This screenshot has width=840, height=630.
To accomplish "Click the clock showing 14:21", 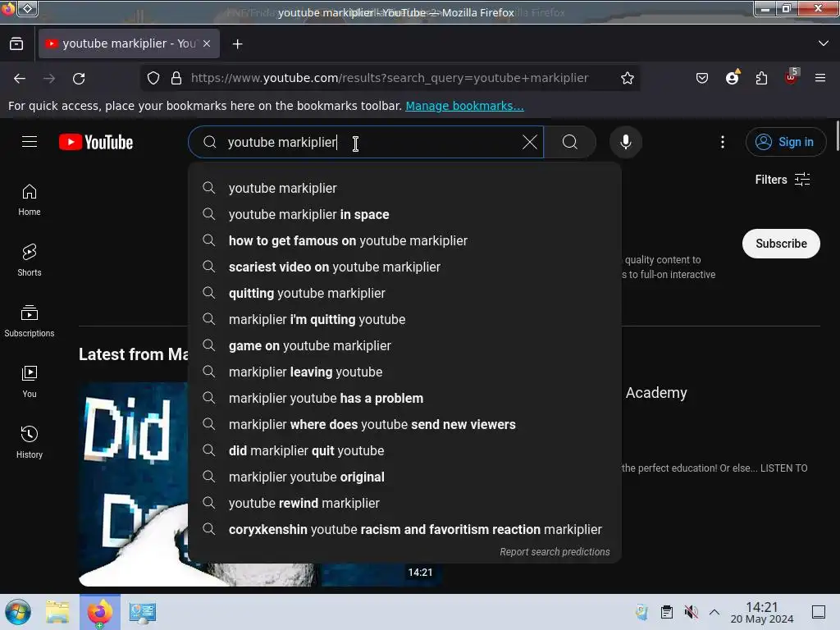I will tap(762, 612).
